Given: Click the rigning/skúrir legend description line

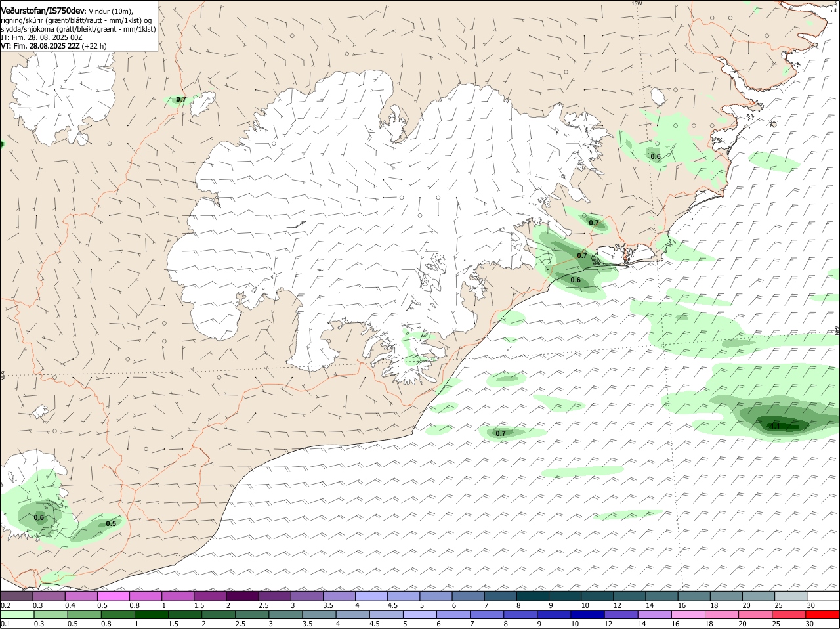Looking at the screenshot, I should pyautogui.click(x=76, y=20).
